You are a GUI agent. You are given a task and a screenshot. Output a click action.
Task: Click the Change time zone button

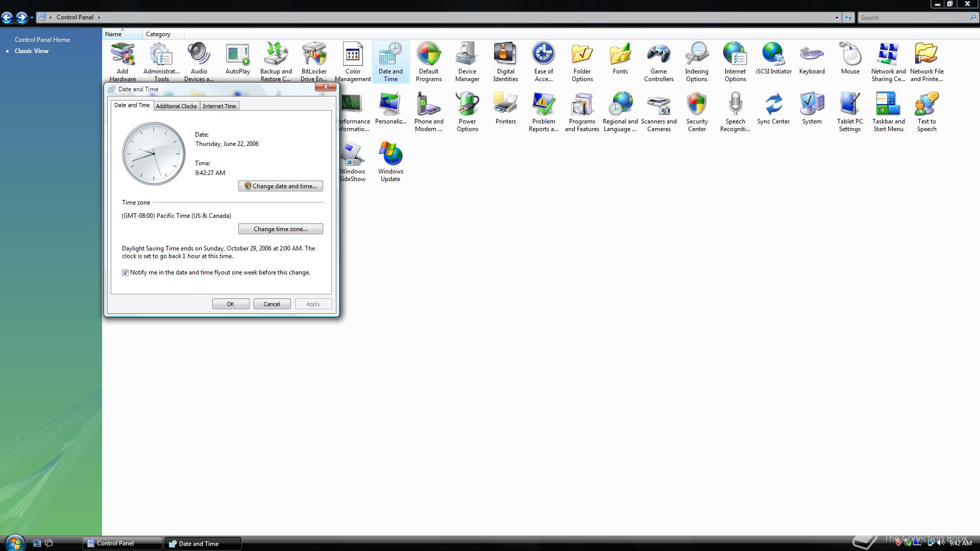280,229
